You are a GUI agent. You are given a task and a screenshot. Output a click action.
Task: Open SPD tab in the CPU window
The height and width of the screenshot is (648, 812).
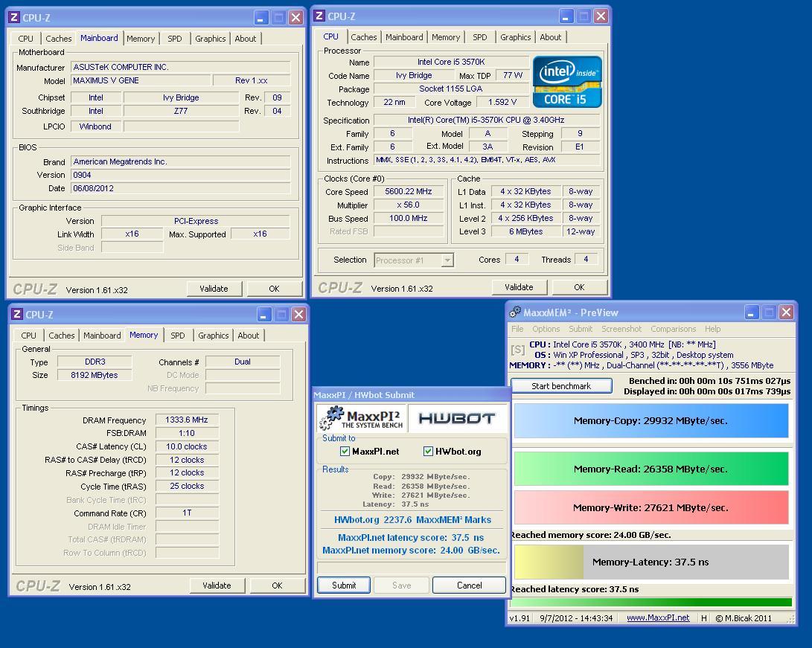[479, 37]
